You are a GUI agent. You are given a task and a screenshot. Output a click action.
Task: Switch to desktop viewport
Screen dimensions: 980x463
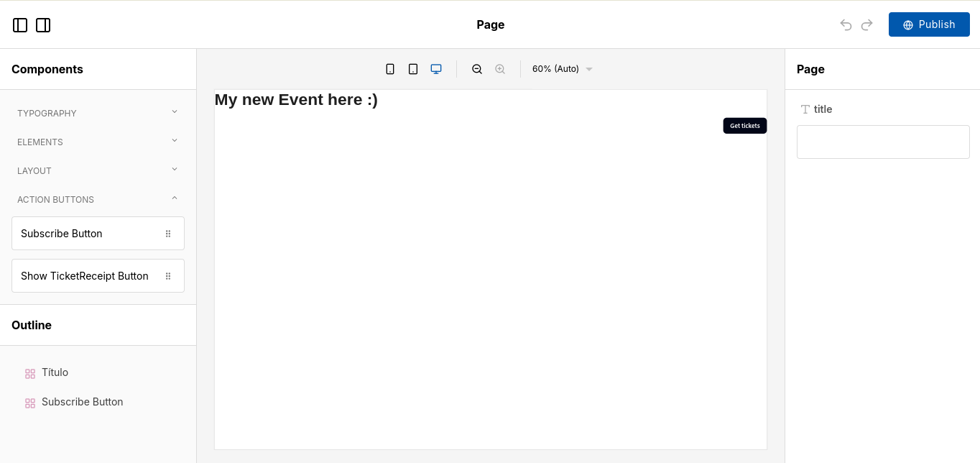click(x=436, y=69)
